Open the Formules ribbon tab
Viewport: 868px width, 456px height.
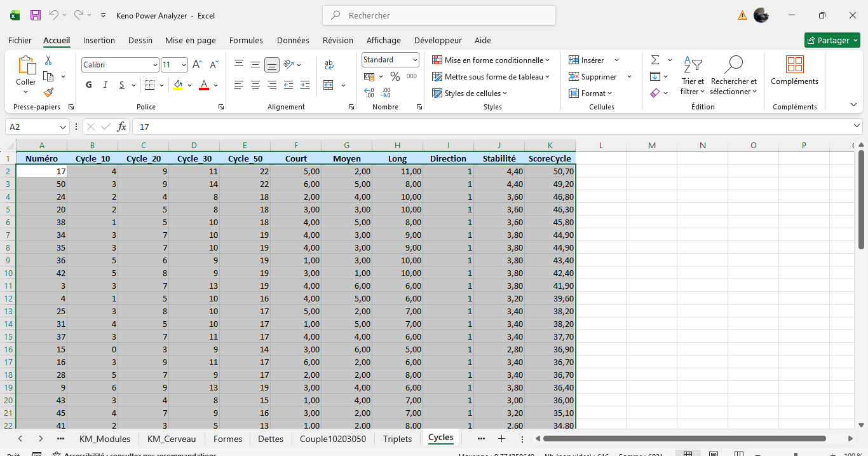point(246,40)
